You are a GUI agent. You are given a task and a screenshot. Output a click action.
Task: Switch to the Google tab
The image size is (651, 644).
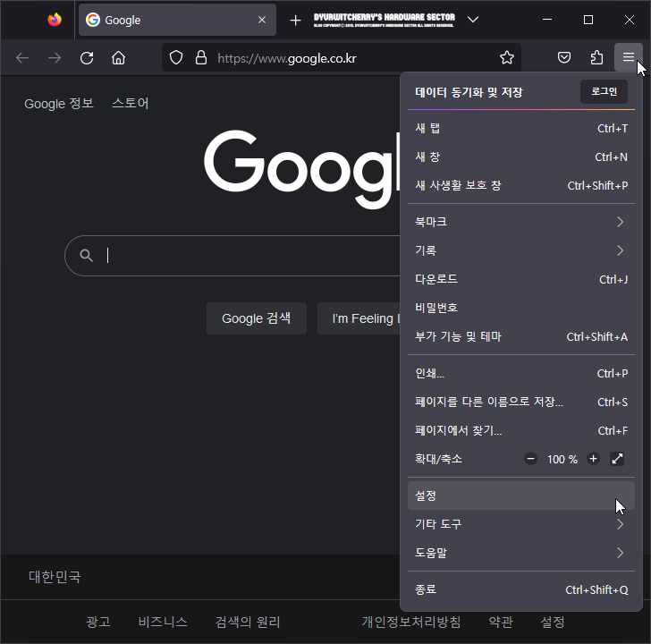[177, 20]
